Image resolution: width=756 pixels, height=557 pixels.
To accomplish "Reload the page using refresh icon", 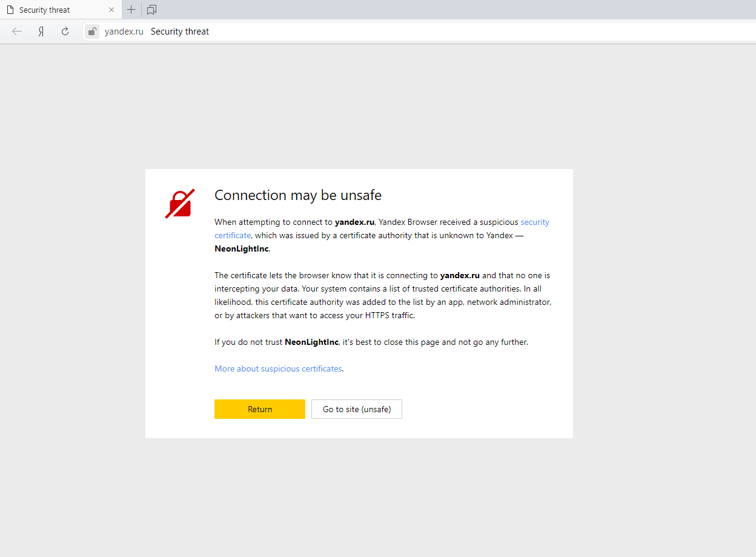I will point(65,31).
